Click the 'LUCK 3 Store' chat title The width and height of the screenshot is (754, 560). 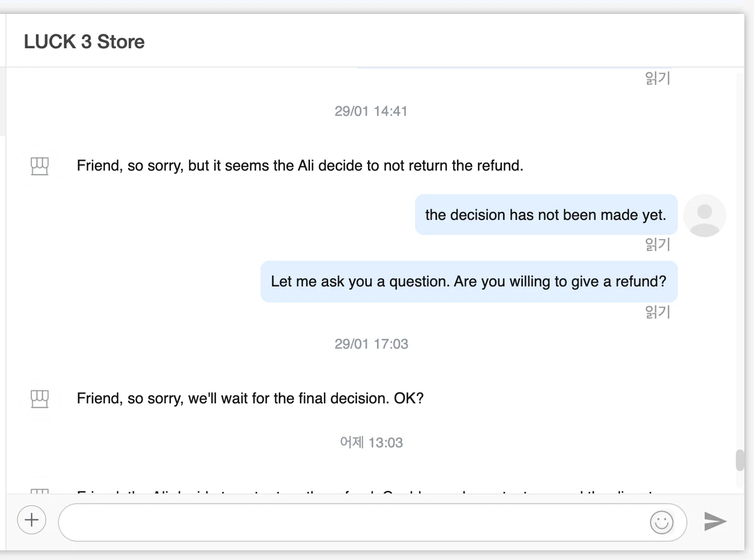(84, 42)
